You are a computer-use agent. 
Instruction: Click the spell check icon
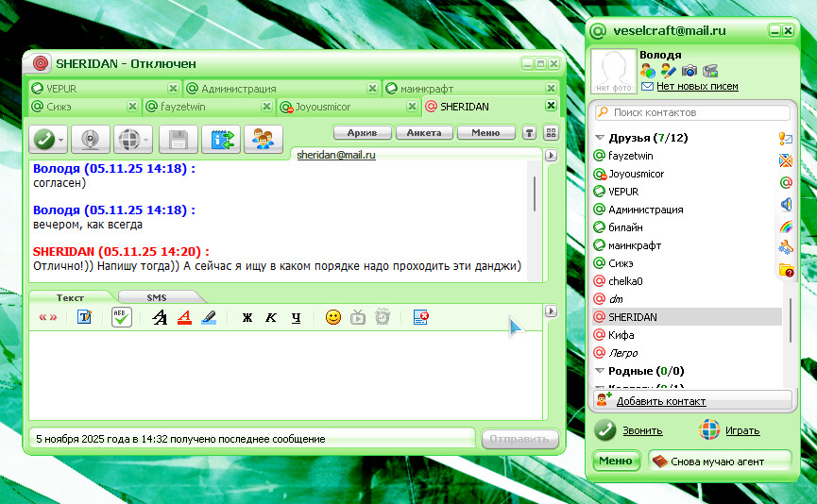122,317
